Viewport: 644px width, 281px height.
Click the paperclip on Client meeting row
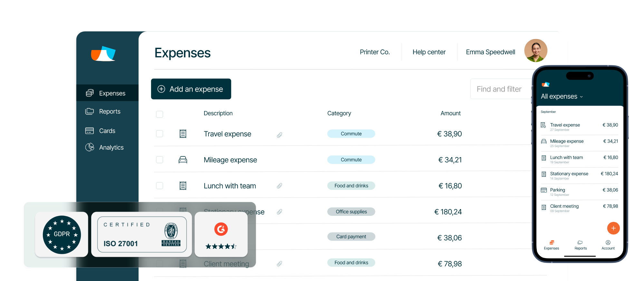(x=279, y=264)
